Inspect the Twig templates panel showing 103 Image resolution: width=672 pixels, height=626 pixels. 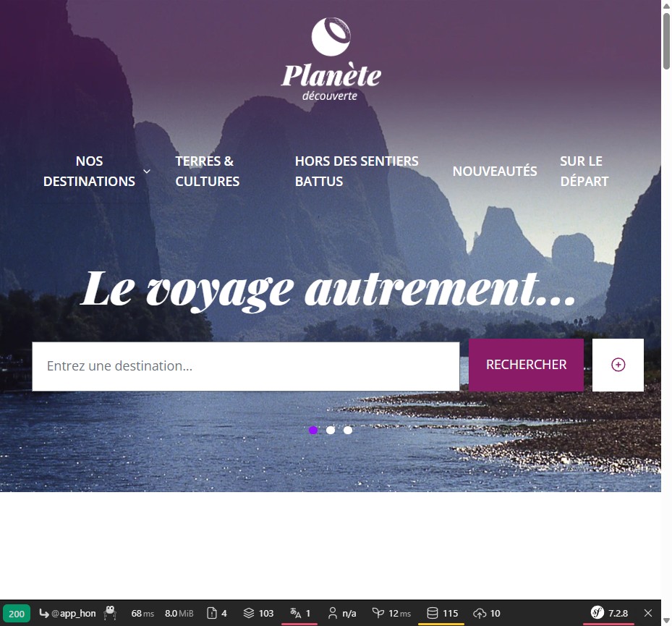[x=258, y=613]
